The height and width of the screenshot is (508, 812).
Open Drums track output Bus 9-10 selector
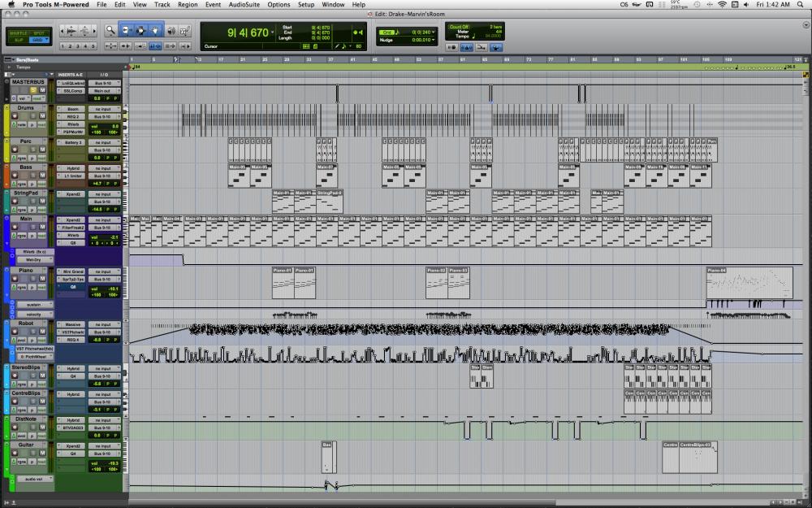point(103,116)
